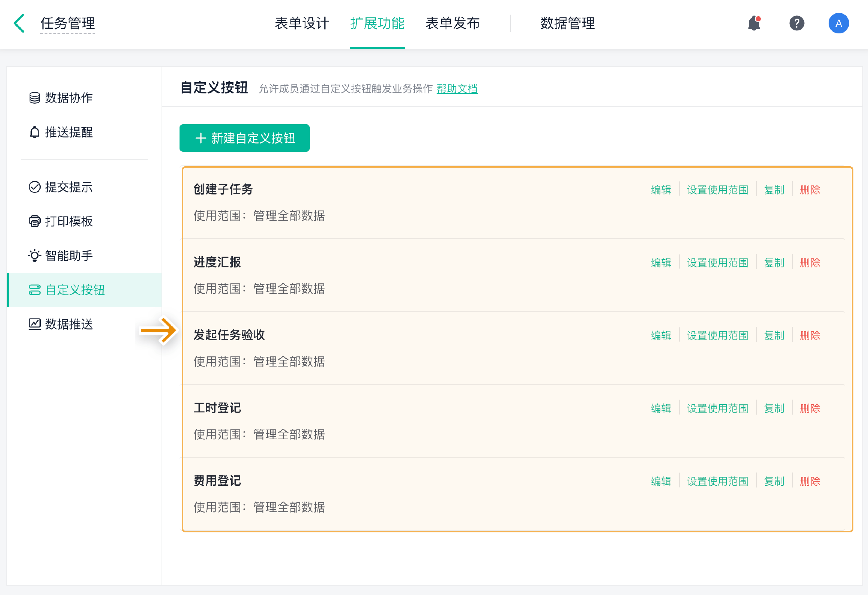Open the help question mark icon

click(796, 23)
